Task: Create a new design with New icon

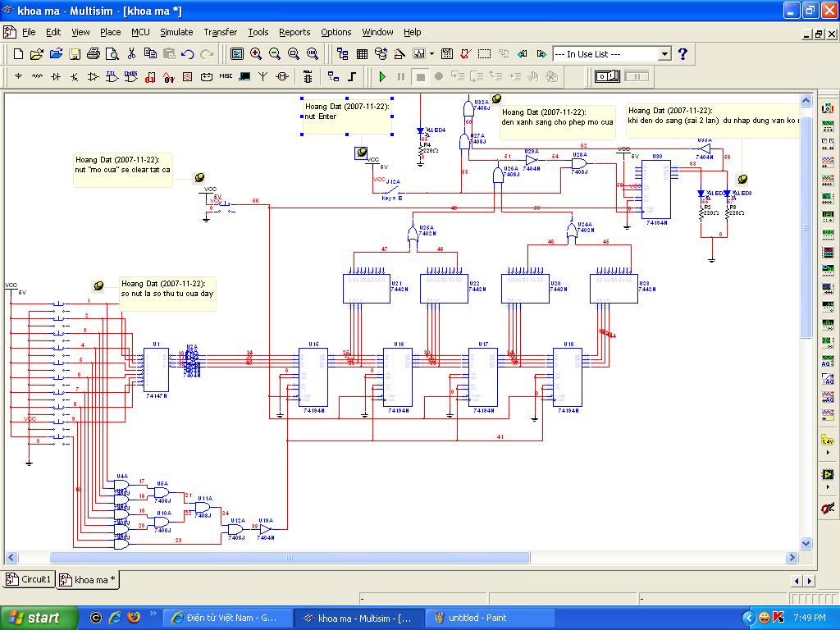Action: coord(18,53)
